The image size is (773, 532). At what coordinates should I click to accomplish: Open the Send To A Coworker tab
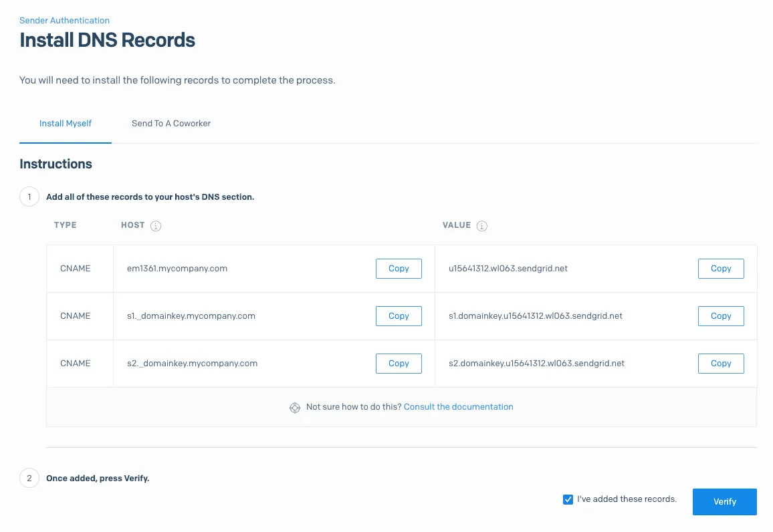[171, 124]
